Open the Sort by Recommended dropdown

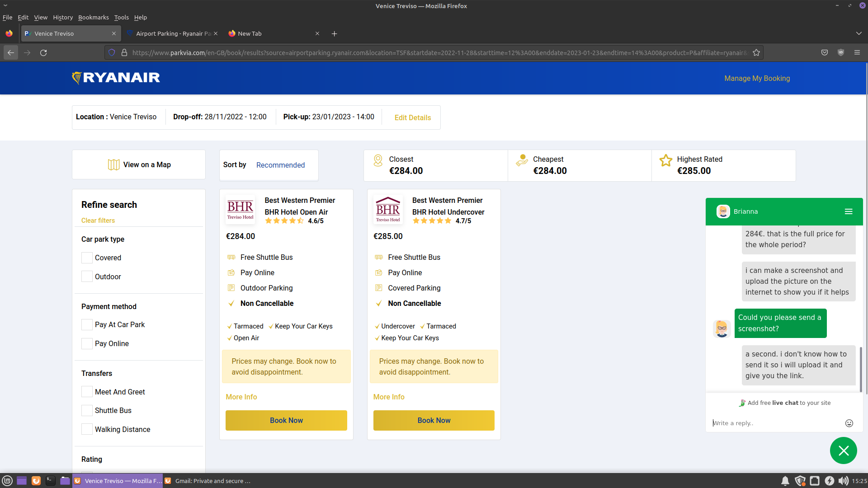281,165
